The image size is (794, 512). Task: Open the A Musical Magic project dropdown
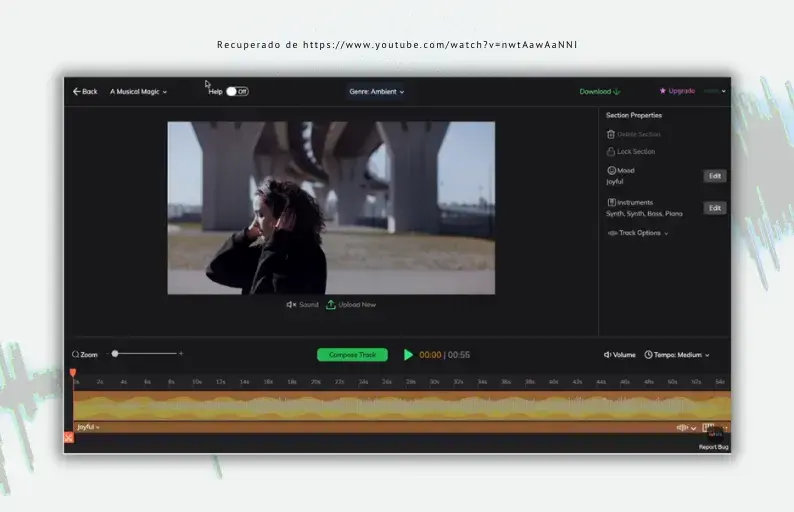point(138,91)
